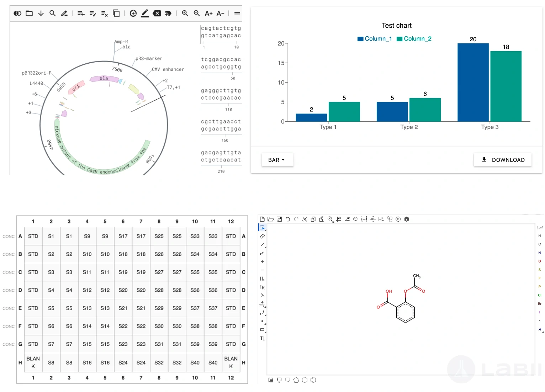Open the folder icon in sequence viewer toolbar
The width and height of the screenshot is (545, 392).
click(x=29, y=14)
